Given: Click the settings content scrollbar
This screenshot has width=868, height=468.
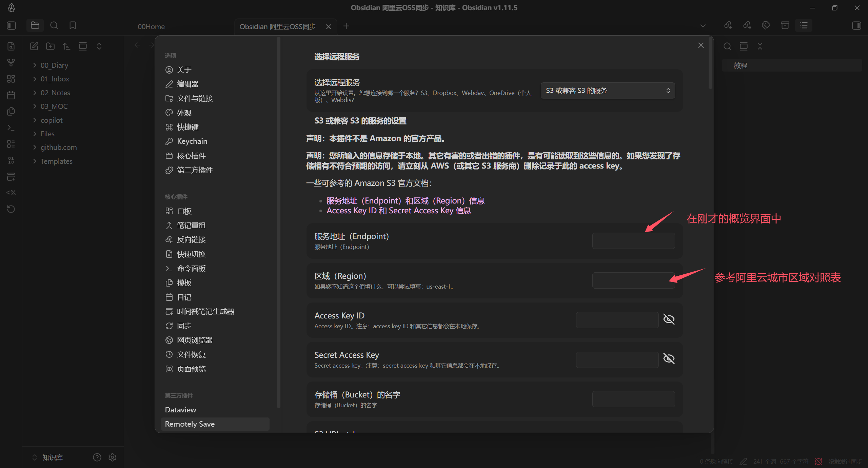Looking at the screenshot, I should tap(710, 63).
